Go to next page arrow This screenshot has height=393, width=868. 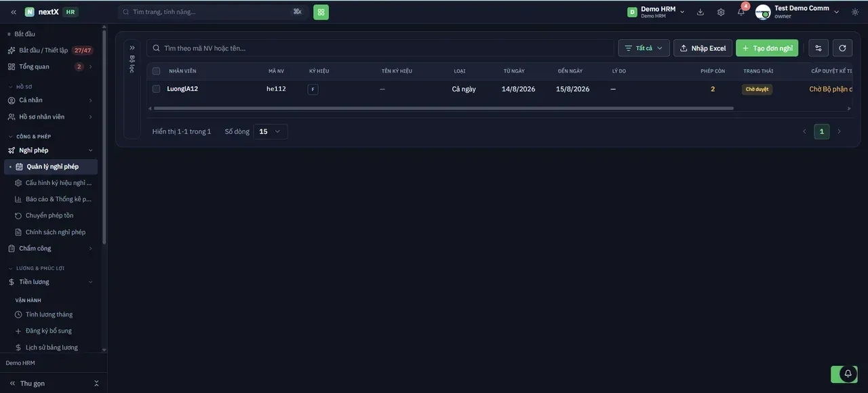click(839, 131)
